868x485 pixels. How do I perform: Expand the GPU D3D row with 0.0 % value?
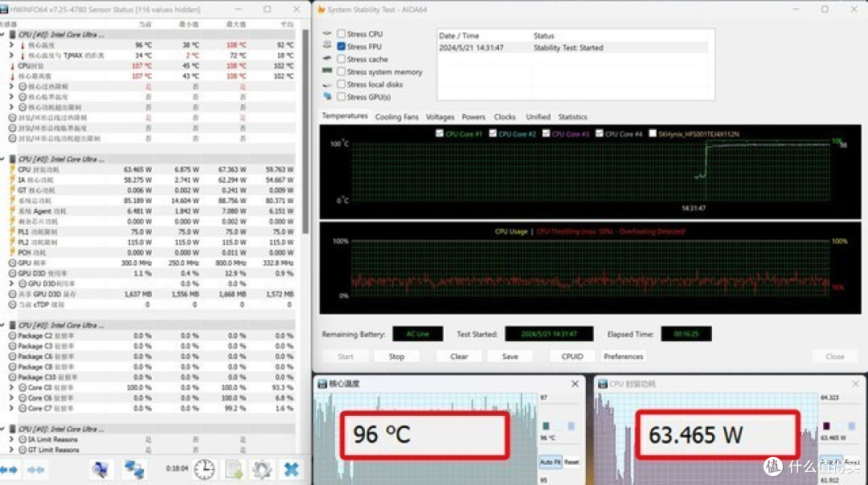point(11,283)
